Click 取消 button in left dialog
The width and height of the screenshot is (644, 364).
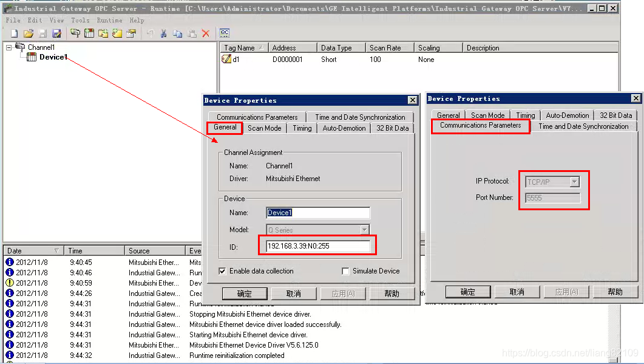(294, 294)
